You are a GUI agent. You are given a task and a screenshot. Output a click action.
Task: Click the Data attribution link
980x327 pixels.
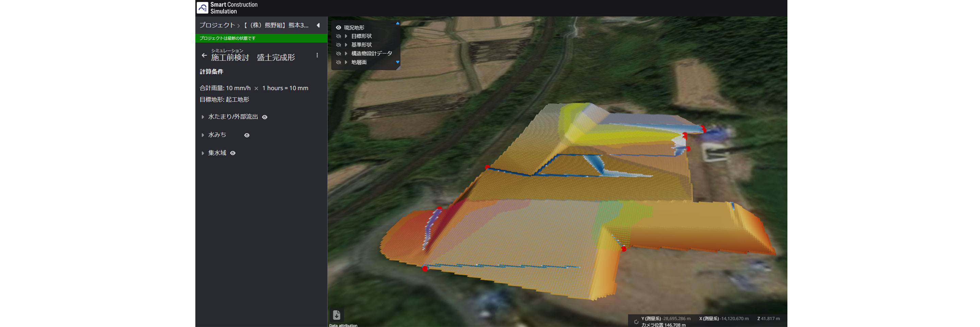343,325
